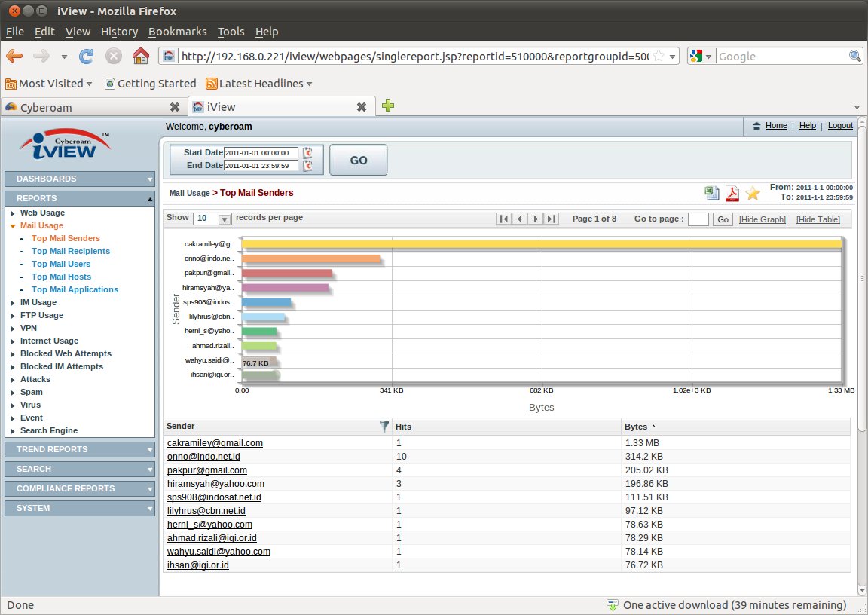
Task: Open Start Date calendar picker
Action: pos(307,153)
